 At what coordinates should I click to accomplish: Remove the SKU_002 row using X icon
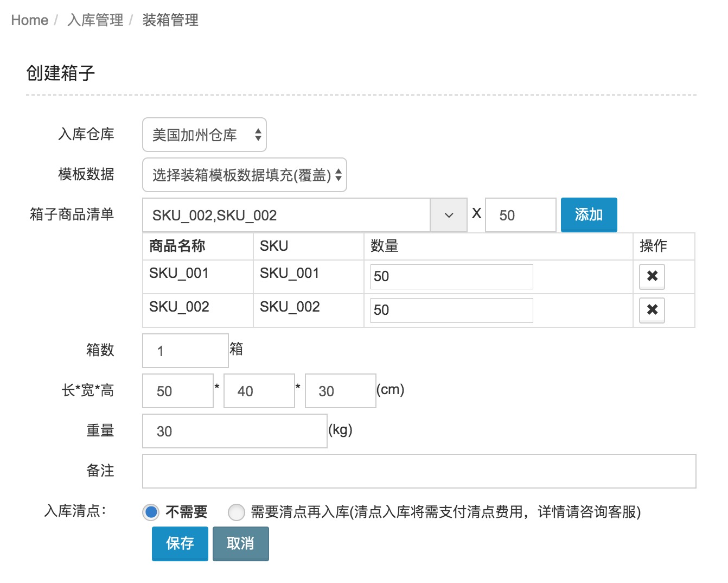652,310
